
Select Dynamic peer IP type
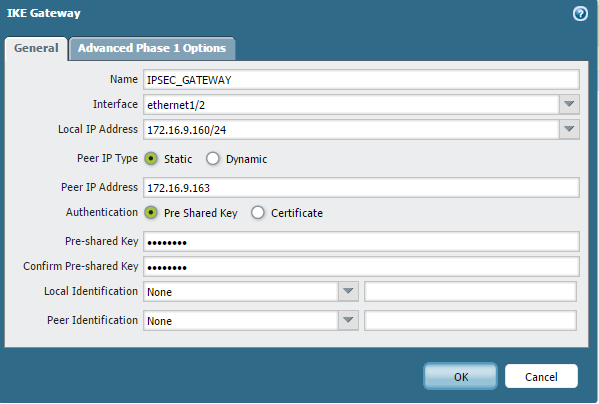tap(213, 158)
